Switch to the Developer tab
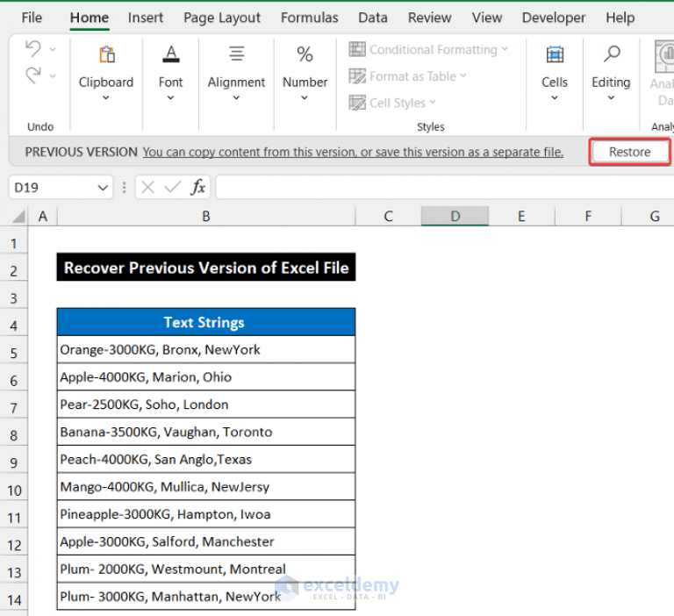Viewport: 674px width, 616px height. [x=554, y=18]
